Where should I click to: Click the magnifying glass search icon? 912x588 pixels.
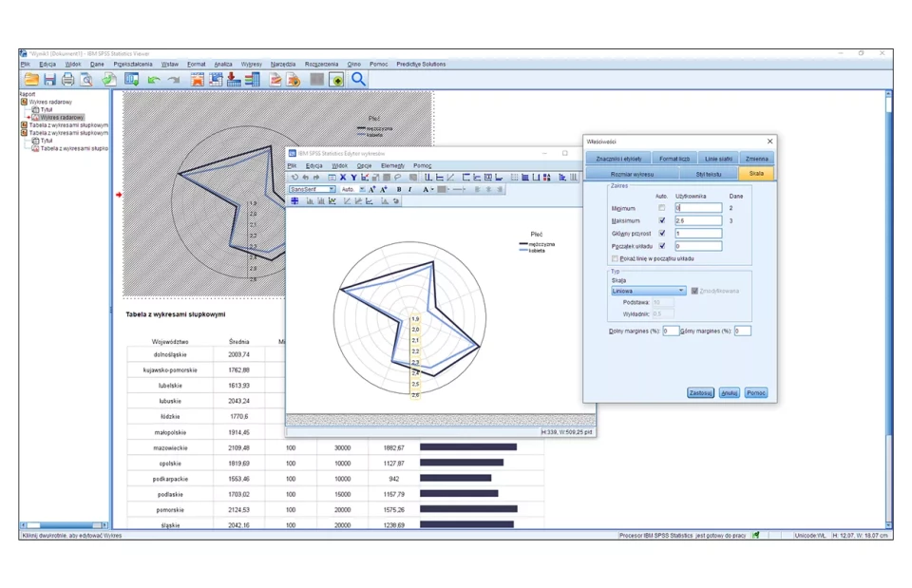(358, 80)
